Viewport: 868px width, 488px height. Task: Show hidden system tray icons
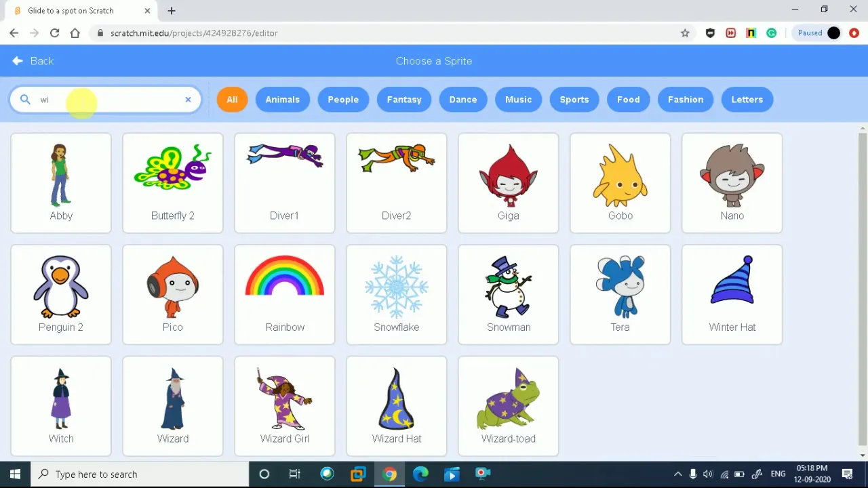(x=677, y=474)
